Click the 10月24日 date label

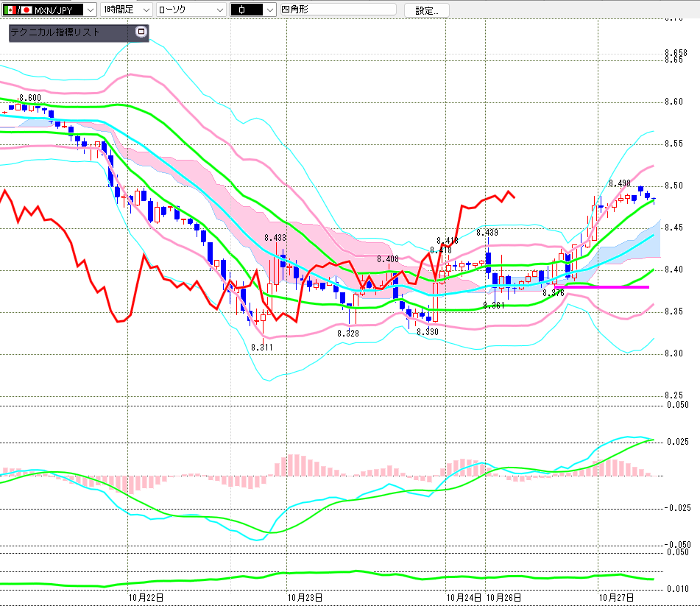click(x=464, y=597)
